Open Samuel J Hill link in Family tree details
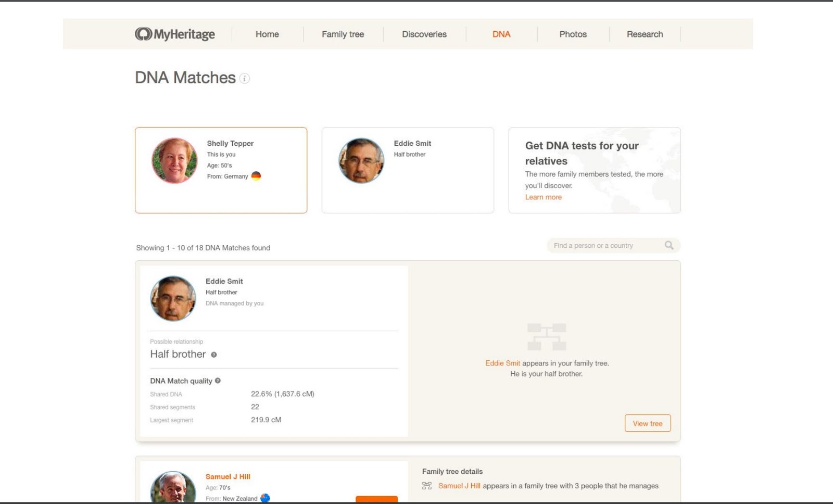The image size is (833, 504). (x=459, y=486)
